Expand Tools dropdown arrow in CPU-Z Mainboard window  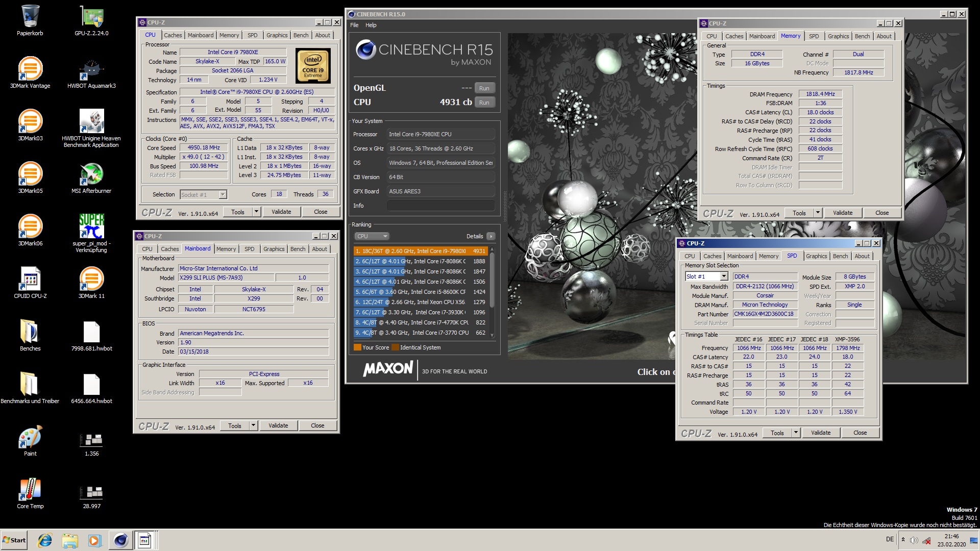click(x=253, y=425)
